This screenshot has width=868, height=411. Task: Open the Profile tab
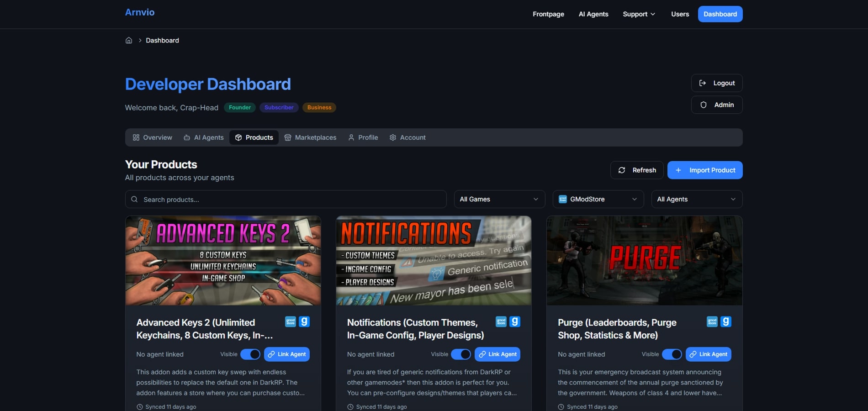point(363,137)
